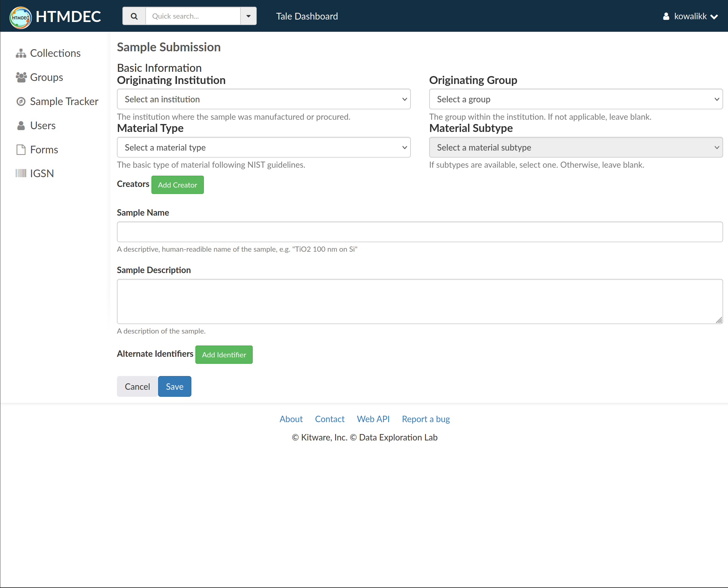The image size is (728, 588).
Task: Open the search mode dropdown caret
Action: pos(248,16)
